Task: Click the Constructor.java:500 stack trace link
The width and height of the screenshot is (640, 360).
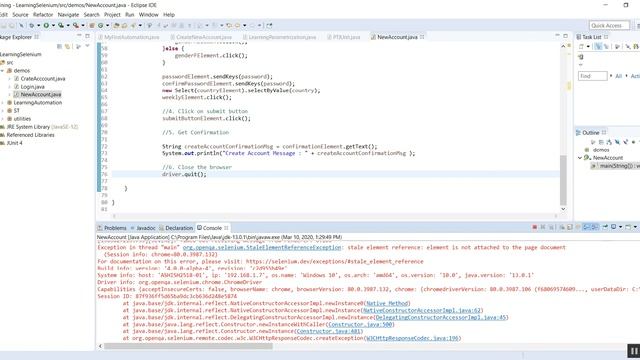Action: click(x=360, y=324)
